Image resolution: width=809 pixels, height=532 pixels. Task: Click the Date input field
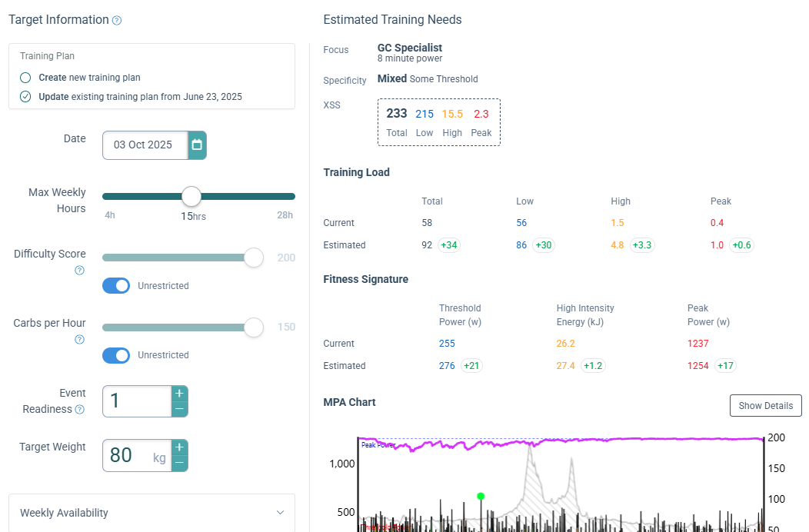pos(145,145)
